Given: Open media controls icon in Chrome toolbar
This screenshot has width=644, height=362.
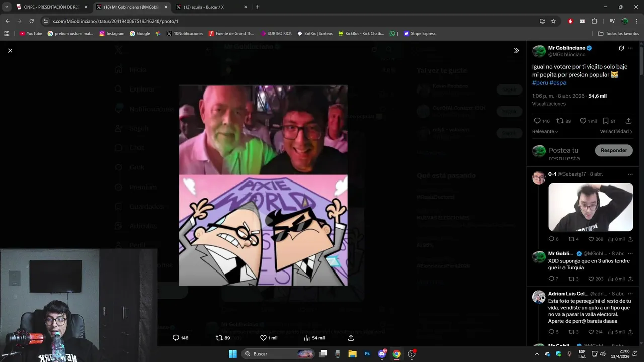Looking at the screenshot, I should tap(612, 21).
